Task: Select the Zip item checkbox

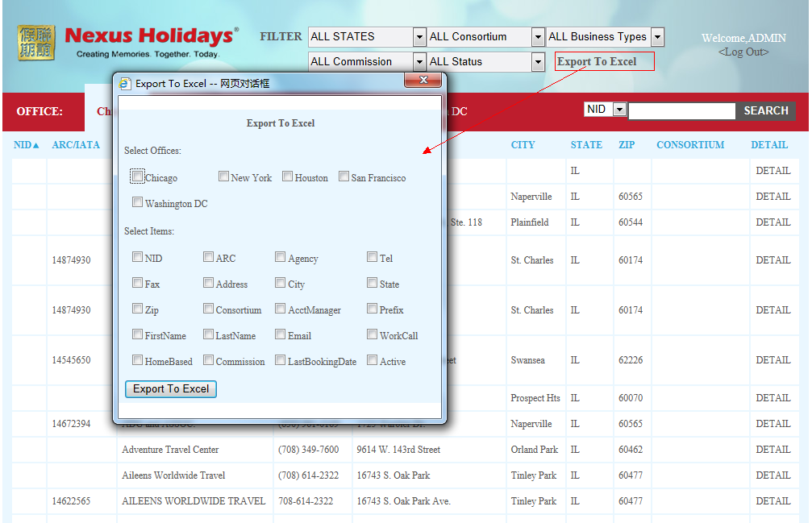Action: tap(137, 309)
